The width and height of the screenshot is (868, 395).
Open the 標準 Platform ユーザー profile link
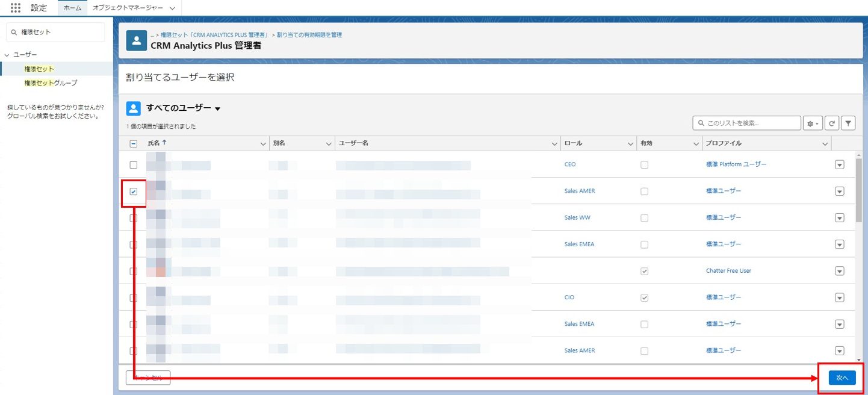pos(736,164)
